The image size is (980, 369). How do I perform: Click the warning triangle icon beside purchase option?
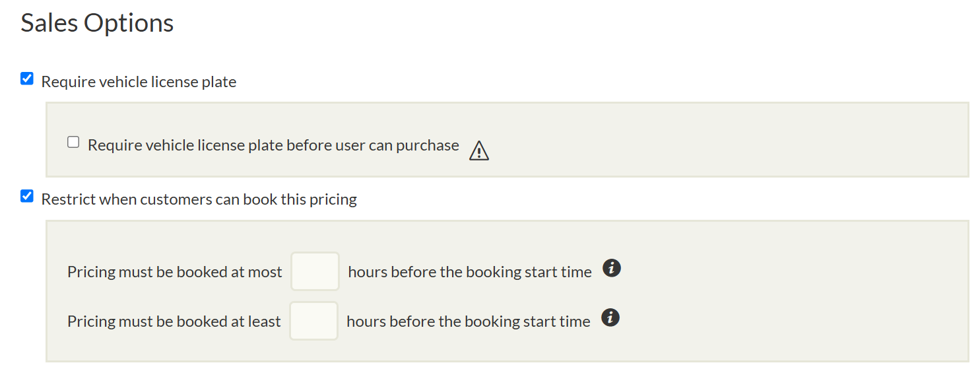pyautogui.click(x=478, y=151)
